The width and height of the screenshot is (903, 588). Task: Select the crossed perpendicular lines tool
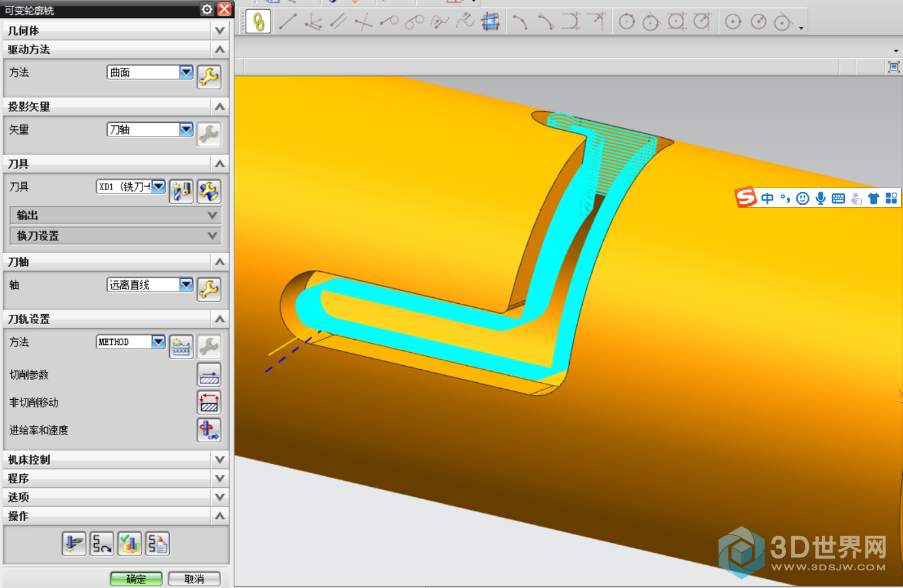click(364, 22)
